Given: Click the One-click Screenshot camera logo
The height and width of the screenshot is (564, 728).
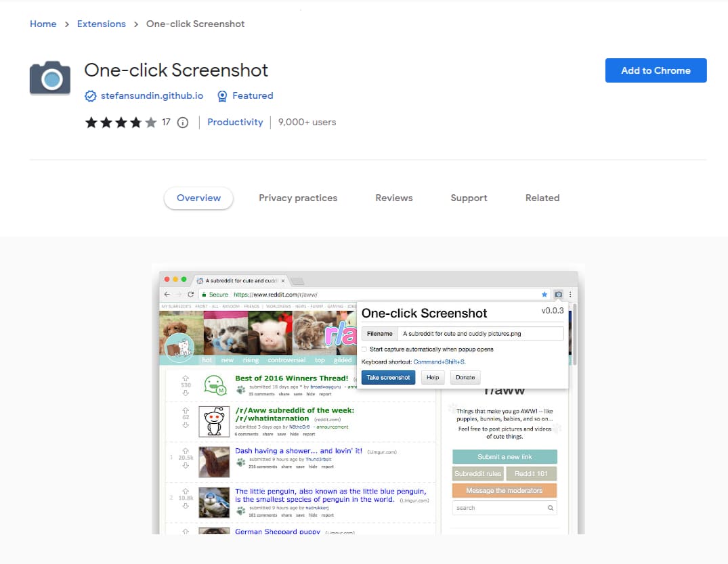Looking at the screenshot, I should pos(49,77).
